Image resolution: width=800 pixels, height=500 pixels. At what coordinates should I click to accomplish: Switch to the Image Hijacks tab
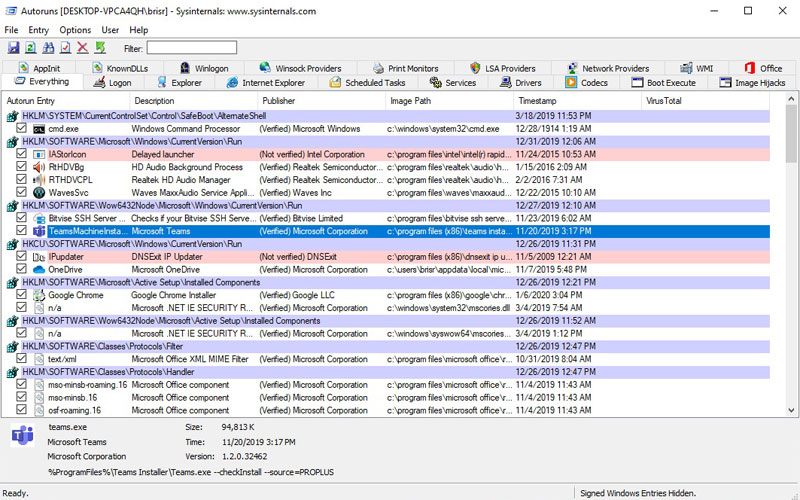753,83
